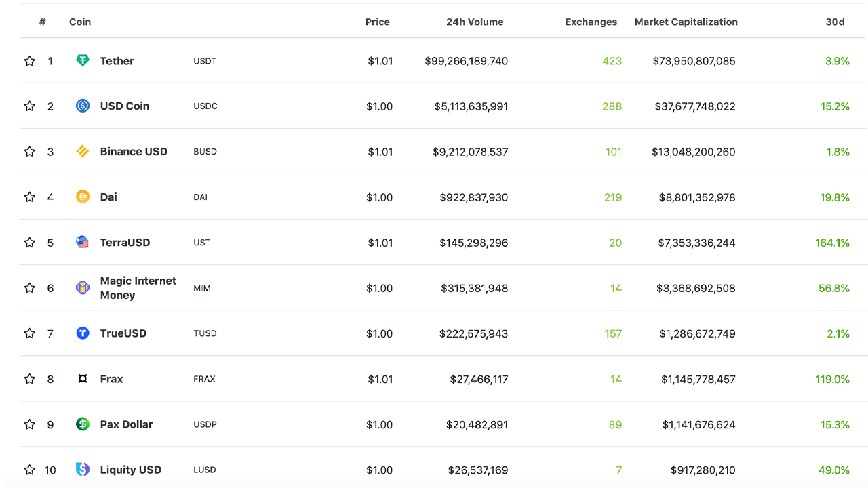Click the Dai coin logo icon
Image resolution: width=868 pixels, height=488 pixels.
83,197
